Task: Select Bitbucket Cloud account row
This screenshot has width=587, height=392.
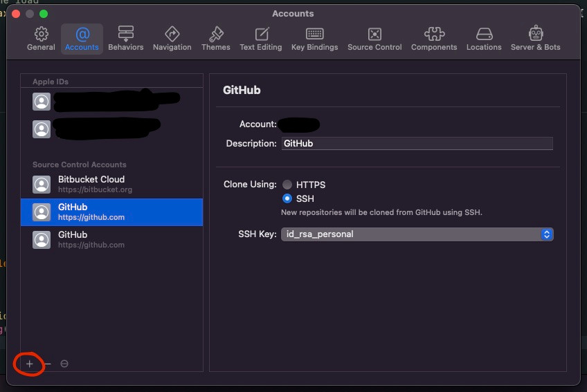Action: 111,185
